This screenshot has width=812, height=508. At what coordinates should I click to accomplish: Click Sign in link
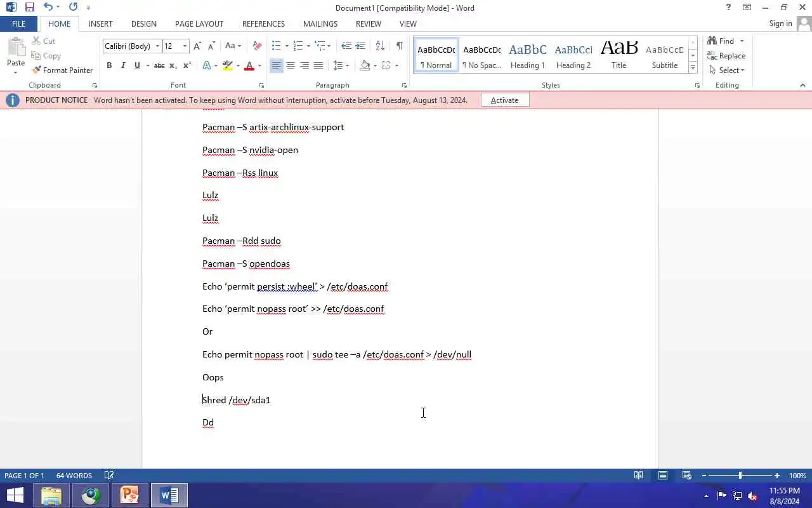pos(780,23)
